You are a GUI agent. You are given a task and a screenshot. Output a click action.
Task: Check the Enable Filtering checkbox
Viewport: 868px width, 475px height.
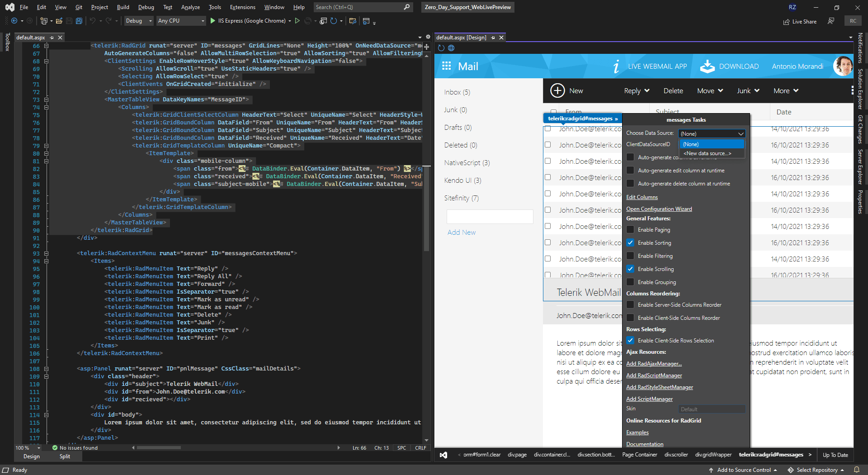click(x=630, y=256)
